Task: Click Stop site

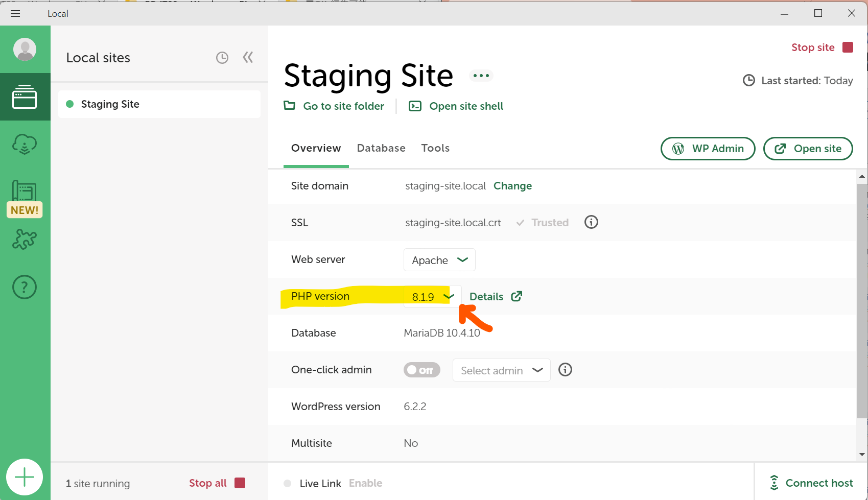Action: pos(822,47)
